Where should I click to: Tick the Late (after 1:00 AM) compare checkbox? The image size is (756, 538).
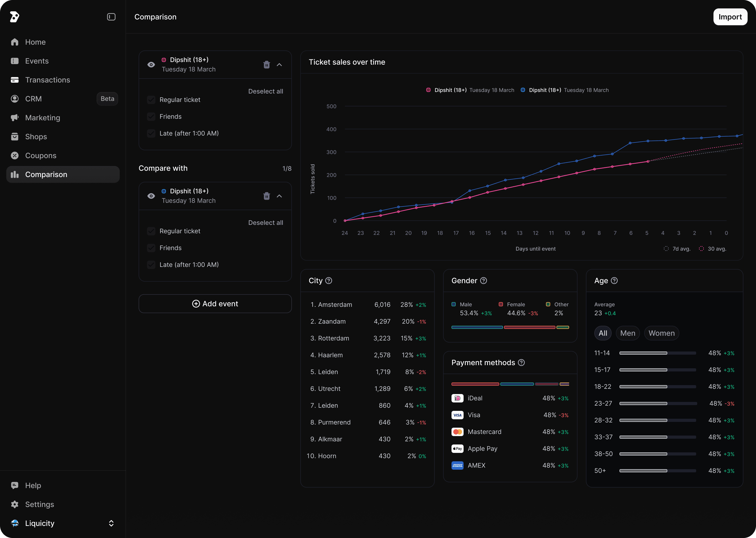[x=151, y=265]
